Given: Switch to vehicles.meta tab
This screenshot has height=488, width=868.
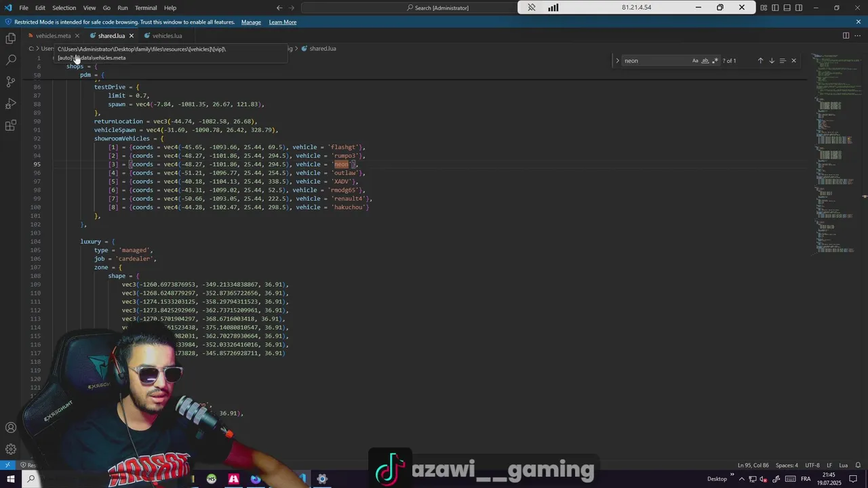Looking at the screenshot, I should coord(53,35).
